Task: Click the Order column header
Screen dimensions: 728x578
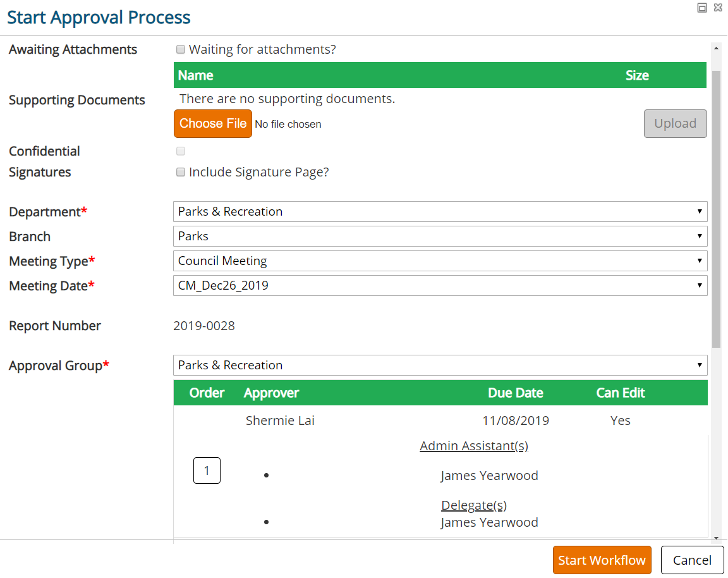Action: tap(207, 393)
